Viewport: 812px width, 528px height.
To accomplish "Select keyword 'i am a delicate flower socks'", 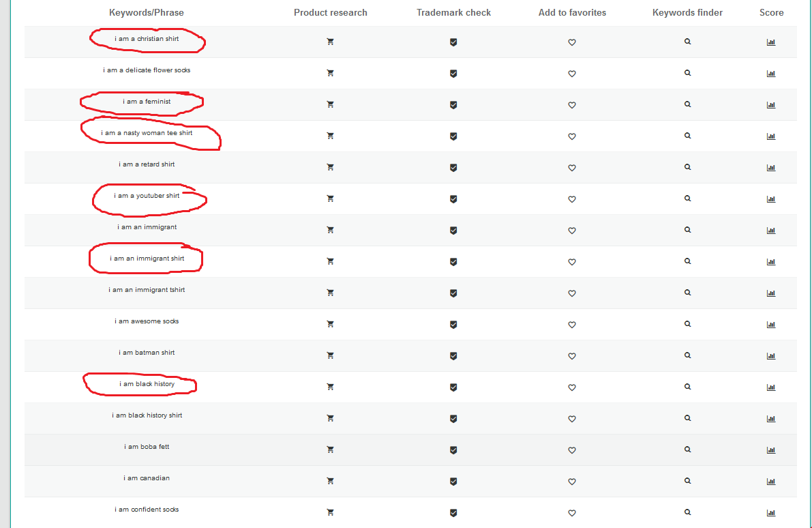I will pos(147,70).
